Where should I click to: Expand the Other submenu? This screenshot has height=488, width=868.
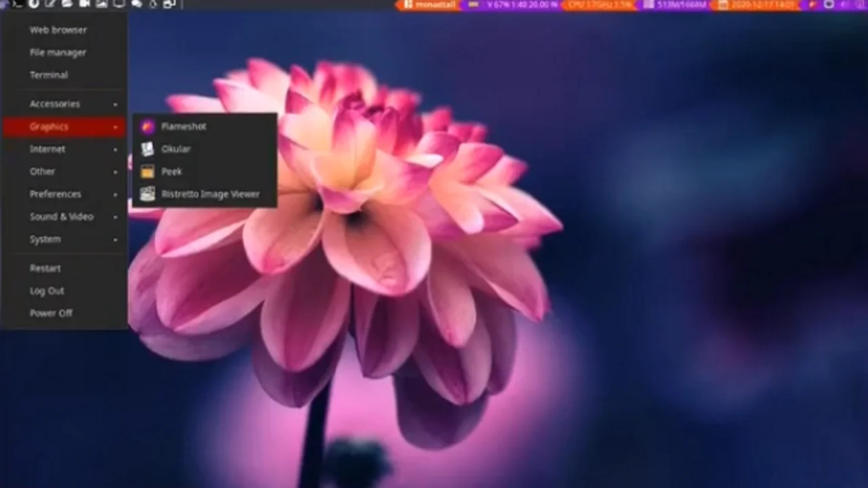click(x=64, y=171)
